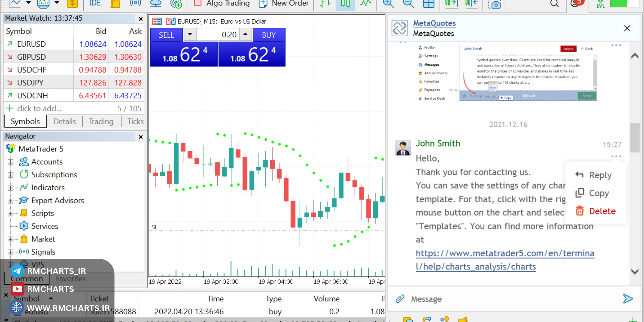Toggle chart auto scroll icon
This screenshot has height=322, width=644.
(451, 4)
